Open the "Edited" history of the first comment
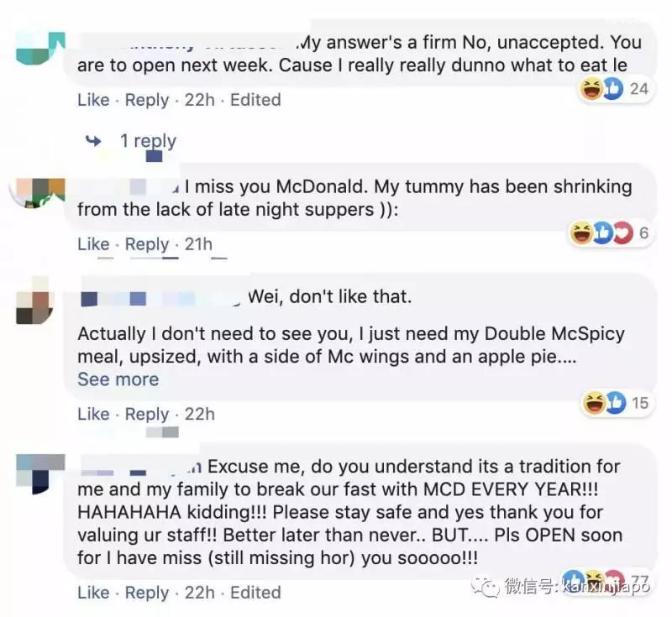The height and width of the screenshot is (617, 672). coord(255,100)
